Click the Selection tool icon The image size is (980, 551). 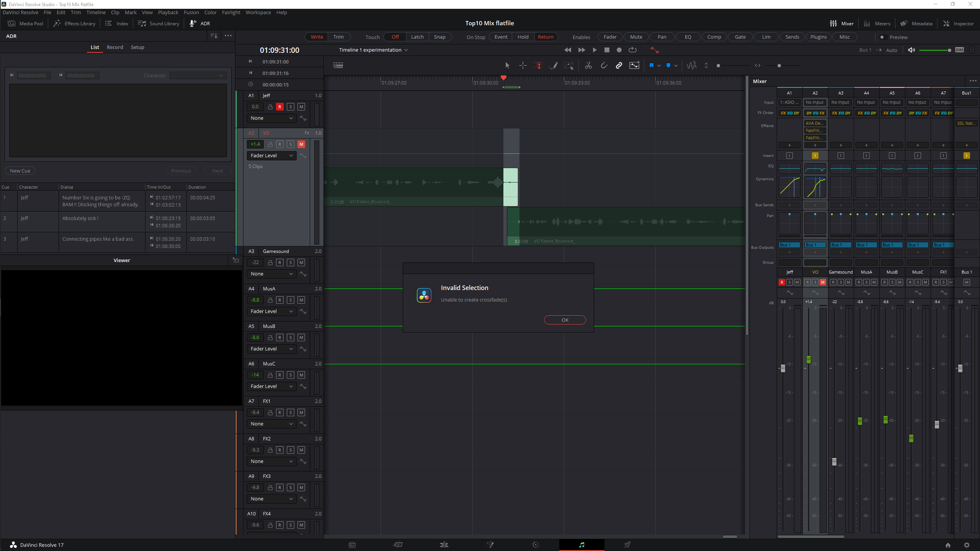coord(508,65)
